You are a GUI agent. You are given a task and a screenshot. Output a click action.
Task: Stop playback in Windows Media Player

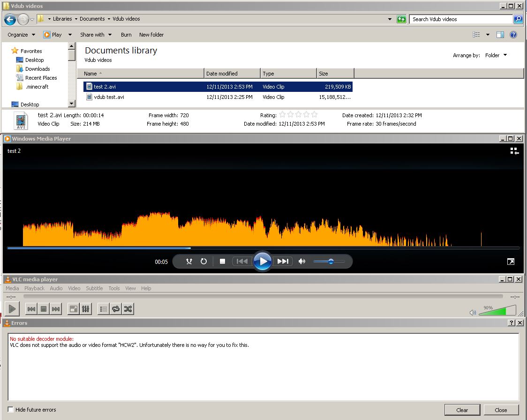(222, 262)
